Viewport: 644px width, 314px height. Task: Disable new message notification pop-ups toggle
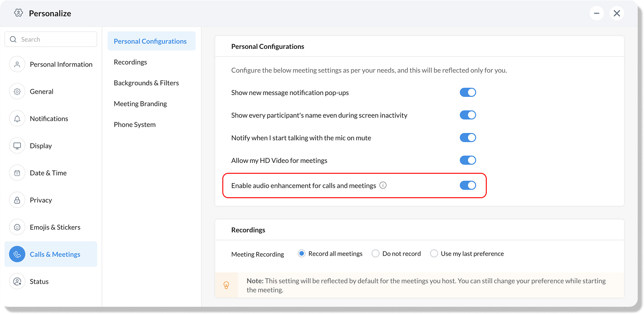click(x=468, y=92)
